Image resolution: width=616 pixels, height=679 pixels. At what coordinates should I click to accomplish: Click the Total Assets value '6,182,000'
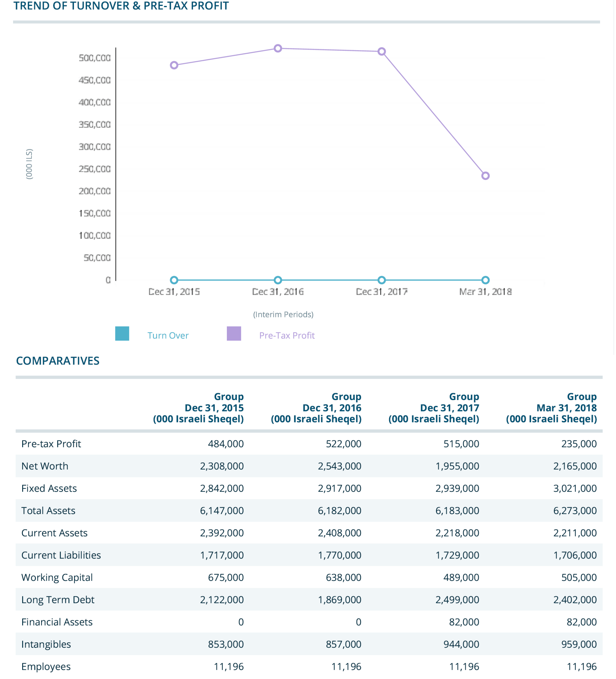340,511
